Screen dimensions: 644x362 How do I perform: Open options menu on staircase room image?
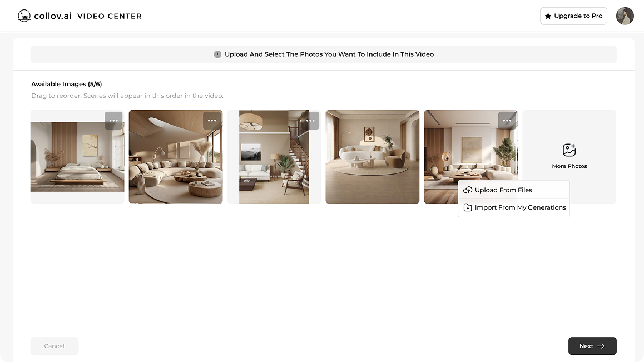(310, 121)
